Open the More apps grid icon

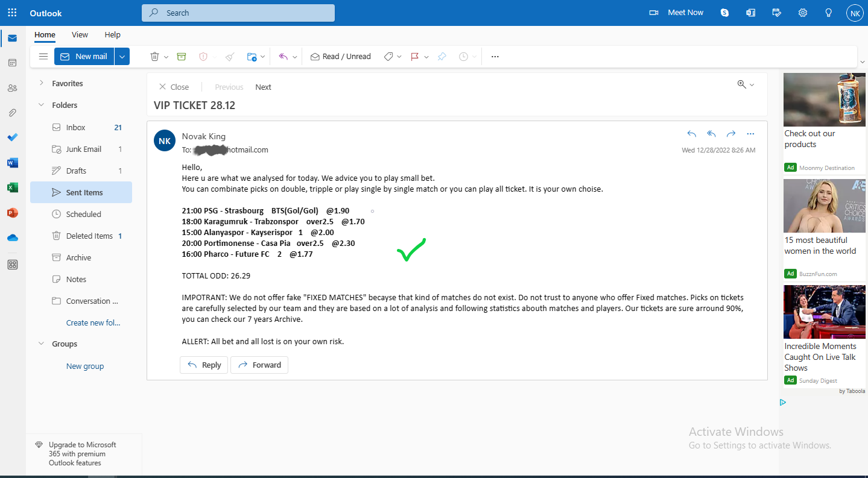(12, 265)
